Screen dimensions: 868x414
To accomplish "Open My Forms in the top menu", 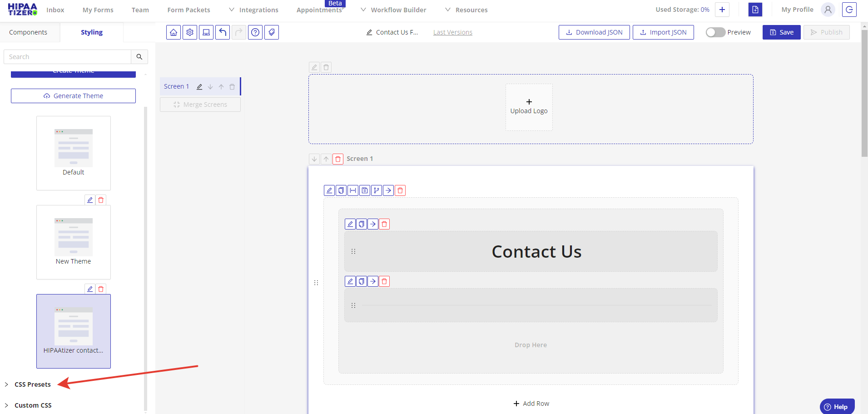I will click(98, 10).
